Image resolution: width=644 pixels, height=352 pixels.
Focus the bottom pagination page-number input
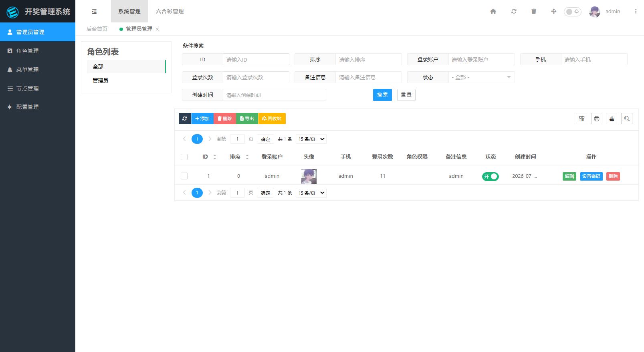(237, 193)
